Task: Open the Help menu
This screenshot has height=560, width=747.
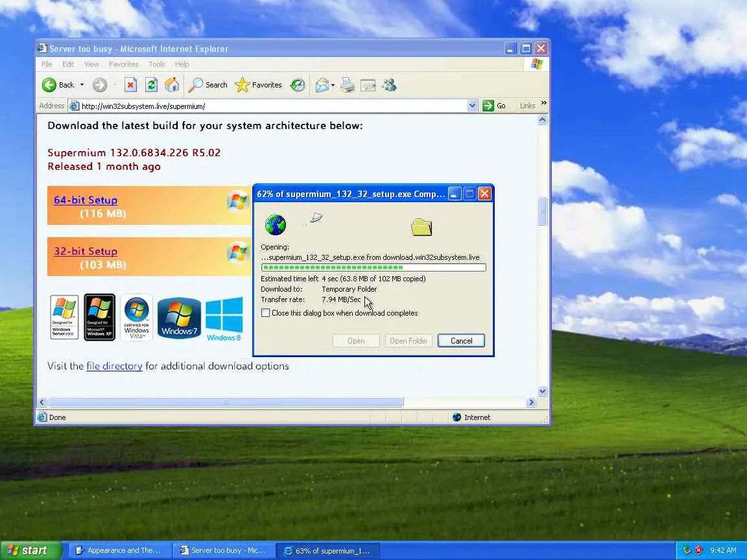Action: (182, 64)
